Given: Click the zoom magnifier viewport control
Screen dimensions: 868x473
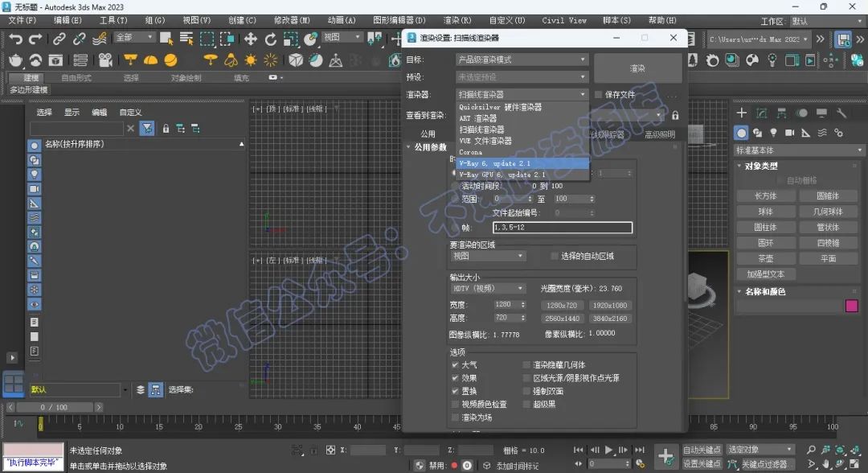Looking at the screenshot, I should click(811, 450).
